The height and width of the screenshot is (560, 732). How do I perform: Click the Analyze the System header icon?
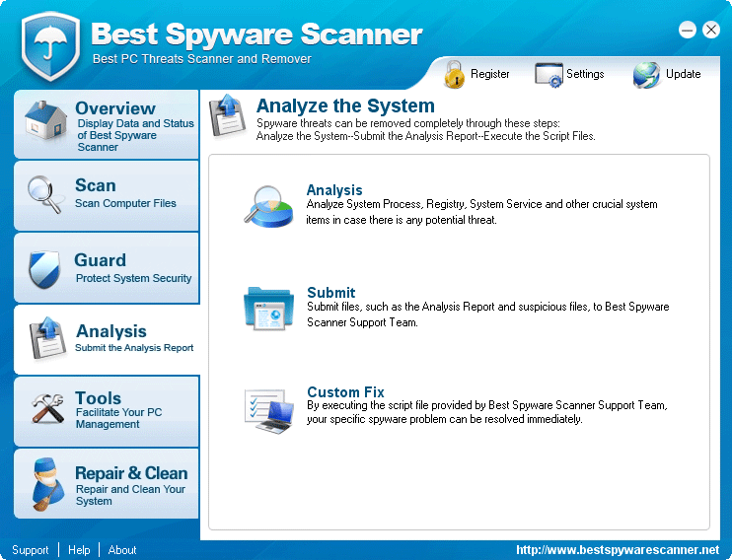tap(227, 115)
